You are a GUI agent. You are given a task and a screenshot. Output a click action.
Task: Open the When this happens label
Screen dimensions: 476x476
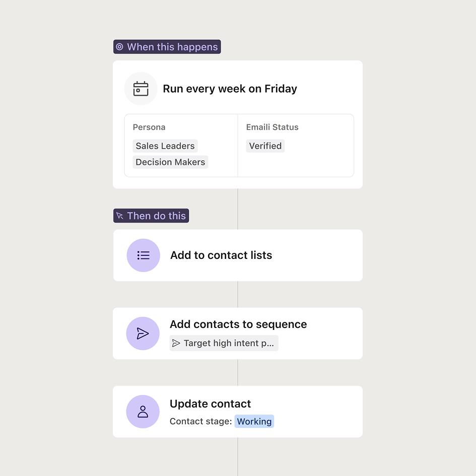pyautogui.click(x=167, y=46)
